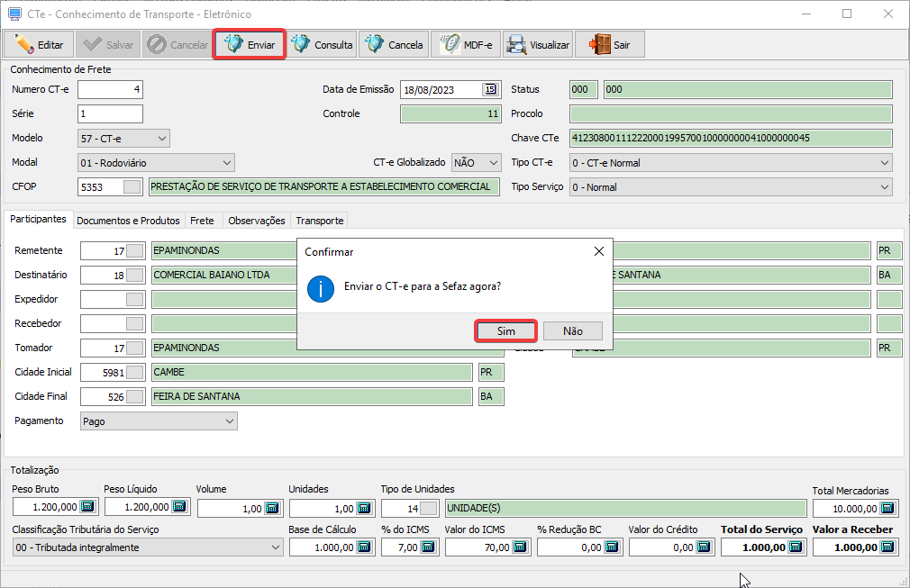910x588 pixels.
Task: Click the Numero CT-e input field
Action: [x=110, y=89]
